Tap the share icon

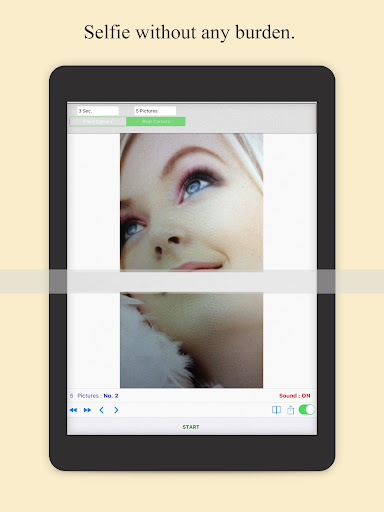(x=291, y=410)
